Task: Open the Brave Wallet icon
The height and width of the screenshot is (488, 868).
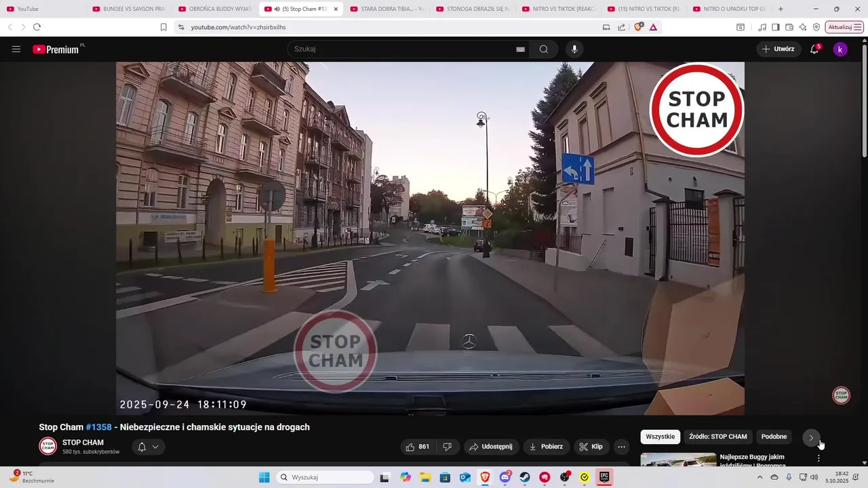Action: click(789, 27)
